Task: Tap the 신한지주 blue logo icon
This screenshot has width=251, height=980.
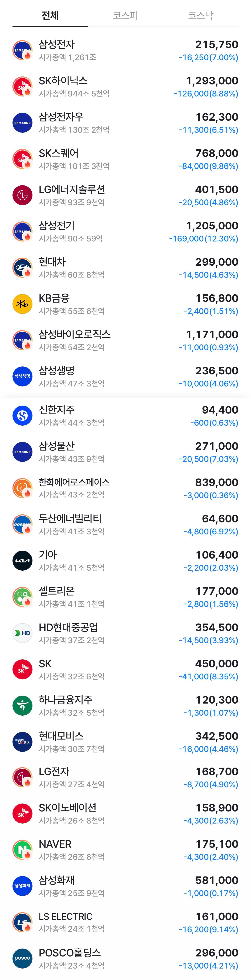Action: point(22,415)
